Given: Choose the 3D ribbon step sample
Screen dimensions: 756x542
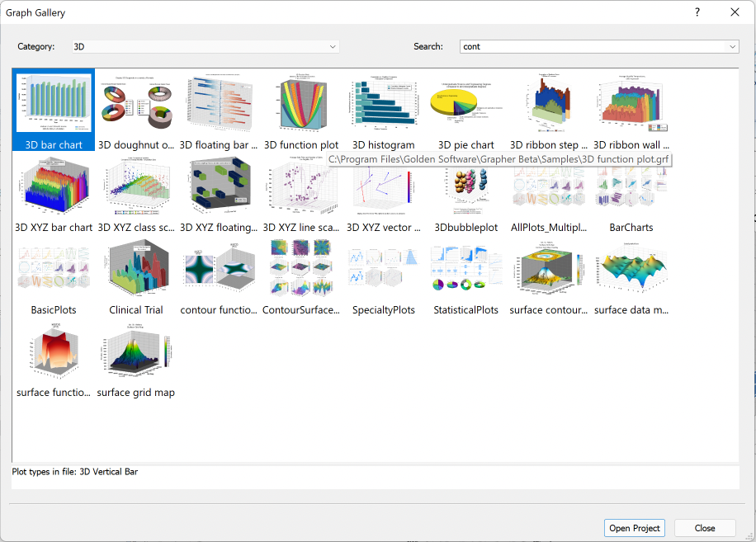Looking at the screenshot, I should (x=549, y=103).
